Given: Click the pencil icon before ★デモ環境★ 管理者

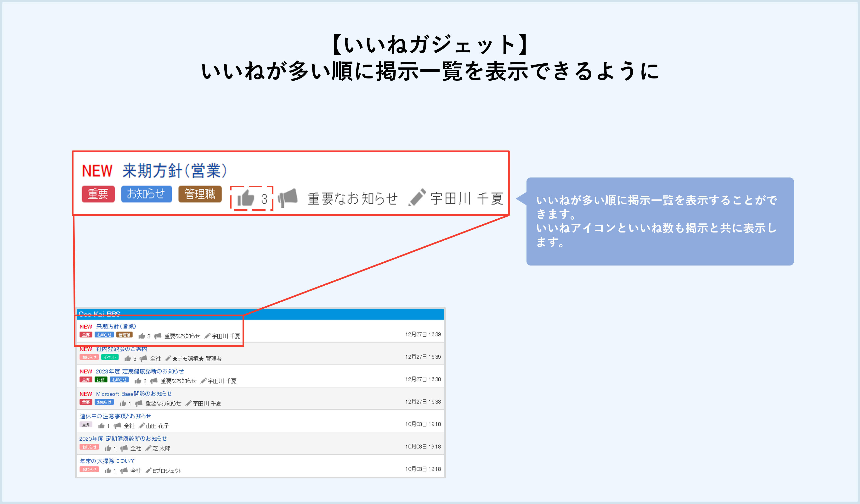Looking at the screenshot, I should click(x=168, y=358).
